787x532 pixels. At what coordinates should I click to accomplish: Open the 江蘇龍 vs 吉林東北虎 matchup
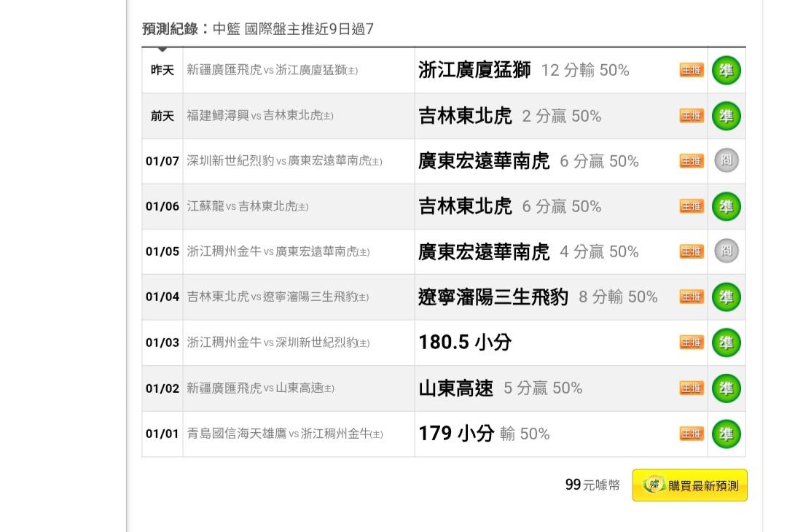[247, 207]
